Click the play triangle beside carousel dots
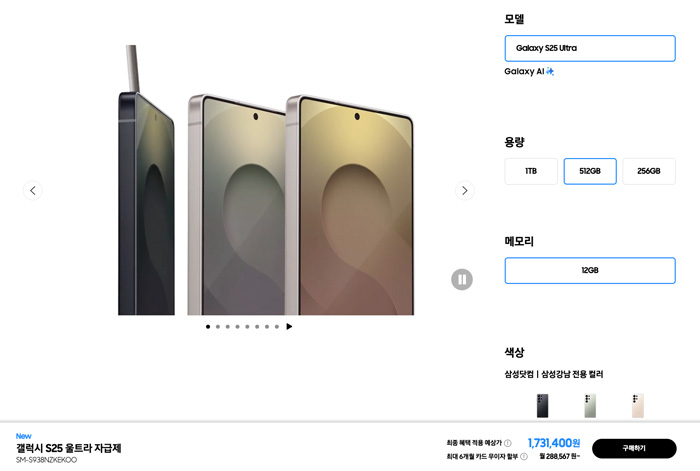 (x=289, y=327)
